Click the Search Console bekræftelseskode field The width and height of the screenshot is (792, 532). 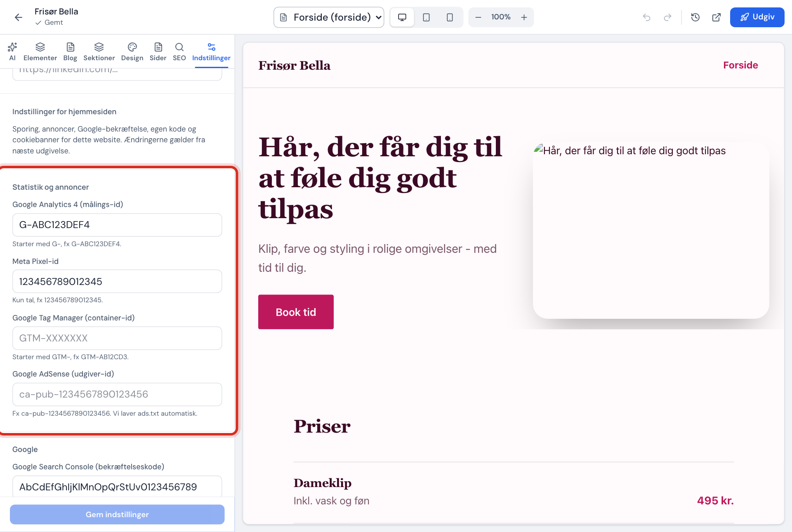click(117, 487)
